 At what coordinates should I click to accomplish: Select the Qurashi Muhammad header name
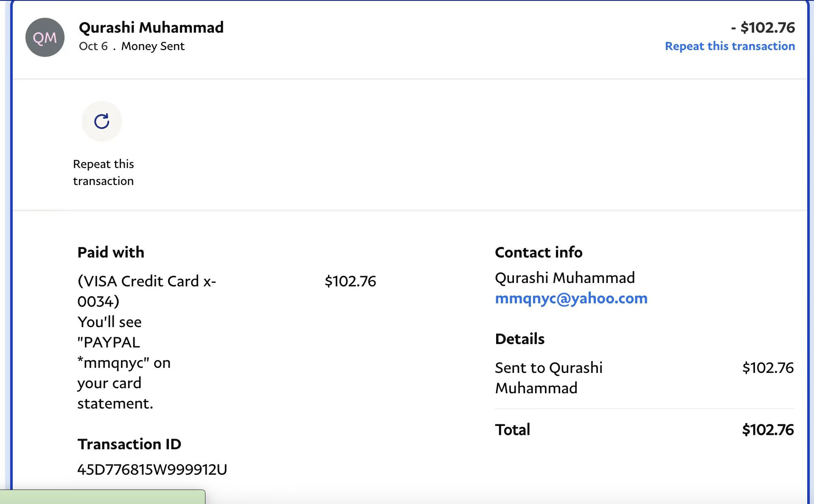(151, 28)
